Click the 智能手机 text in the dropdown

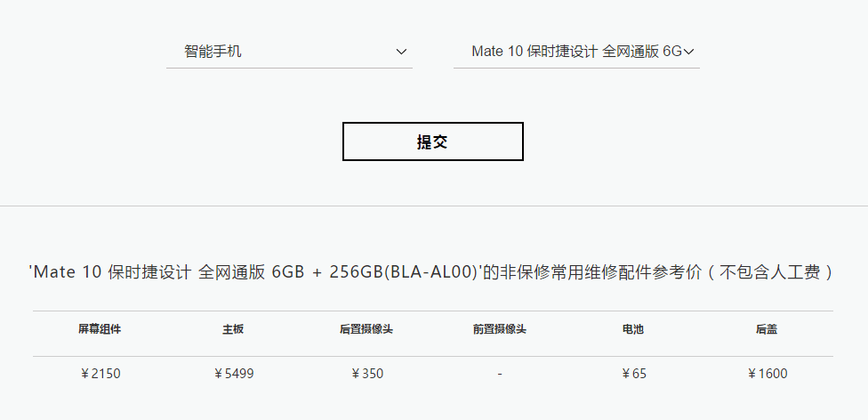point(213,52)
